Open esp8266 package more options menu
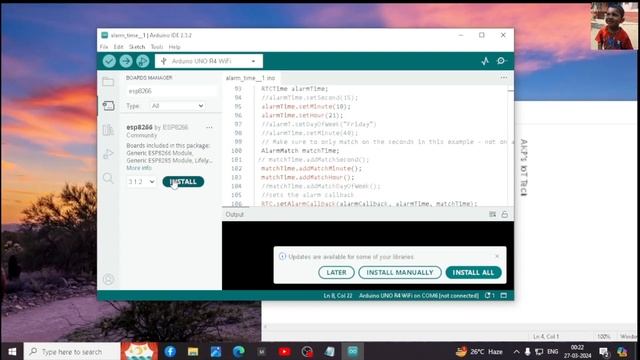640x360 pixels. [209, 127]
